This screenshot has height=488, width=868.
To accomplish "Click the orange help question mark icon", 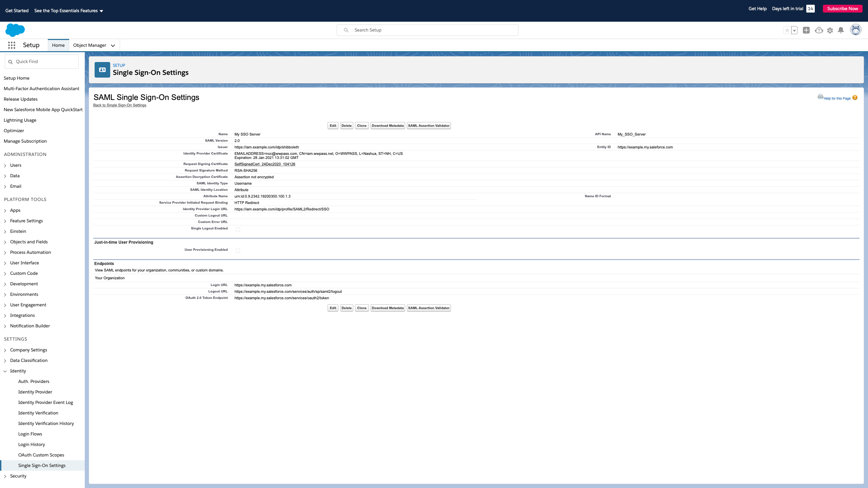I will tap(855, 98).
